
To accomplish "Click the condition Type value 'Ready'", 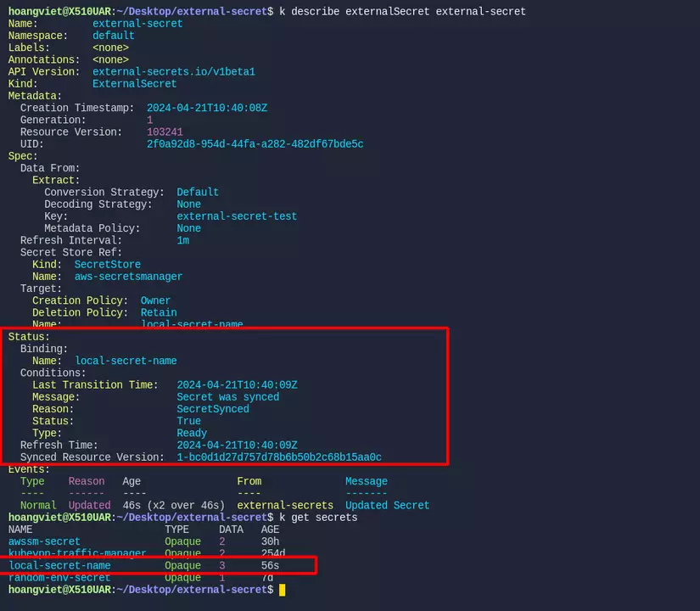I will [192, 434].
